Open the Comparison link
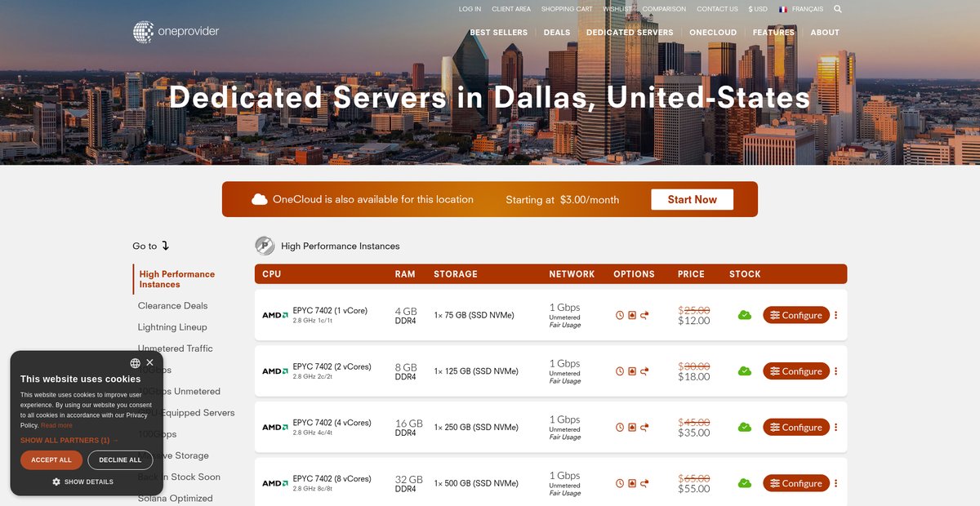980x506 pixels. click(x=664, y=9)
